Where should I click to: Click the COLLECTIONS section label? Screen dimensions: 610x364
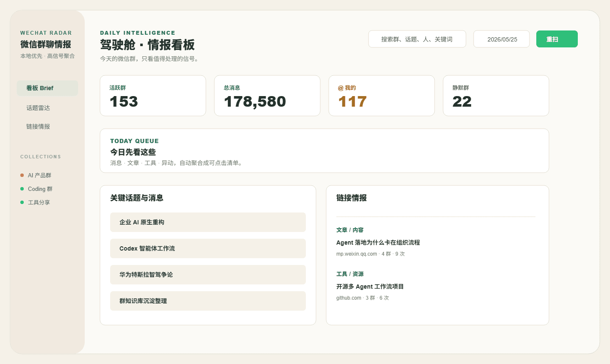pyautogui.click(x=41, y=157)
